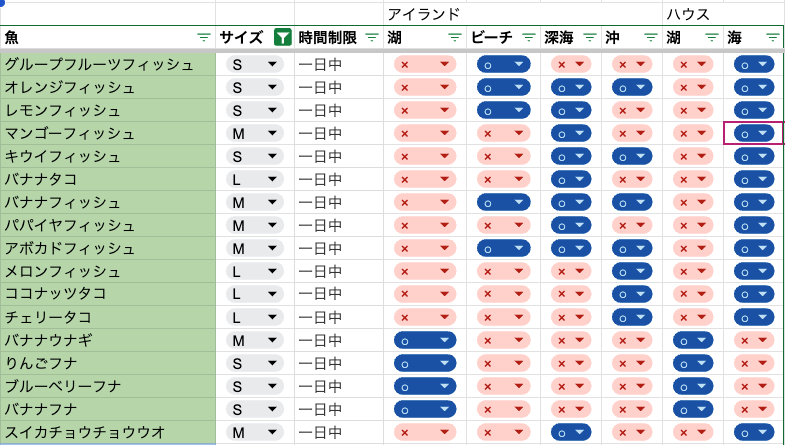Viewport: 785px width, 445px height.
Task: Open filter icon on ハウス 海 column header
Action: click(773, 38)
